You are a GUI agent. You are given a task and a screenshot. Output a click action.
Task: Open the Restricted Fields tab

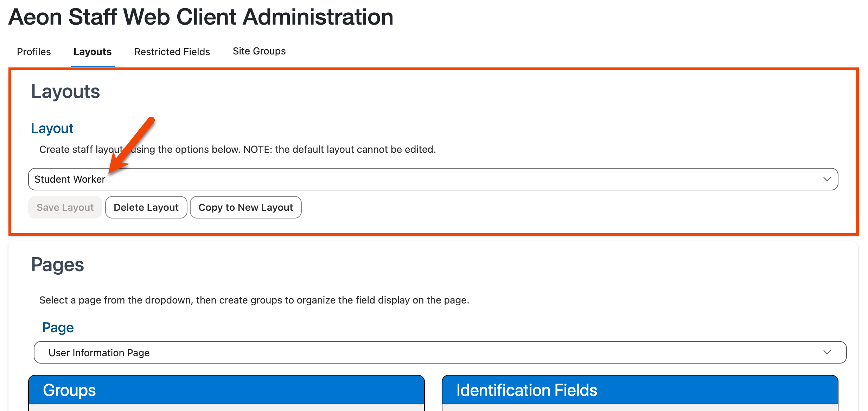click(x=172, y=51)
